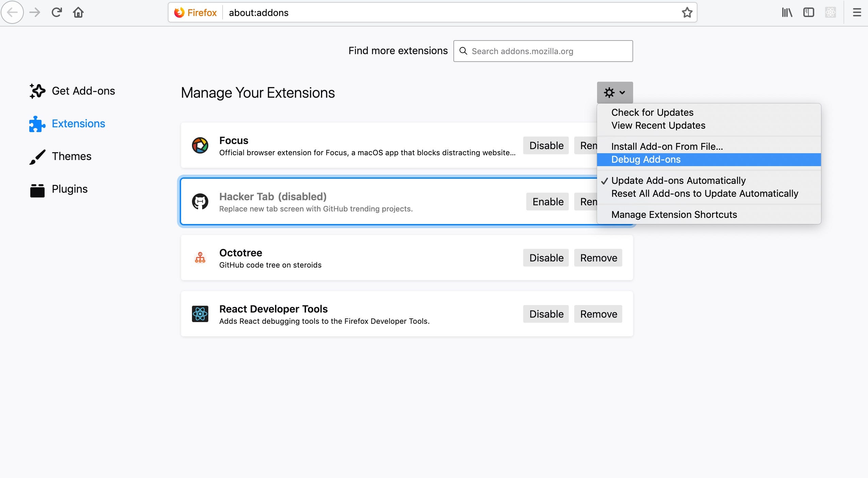
Task: Click 'GitHub code tree on steroids' description
Action: pyautogui.click(x=270, y=265)
